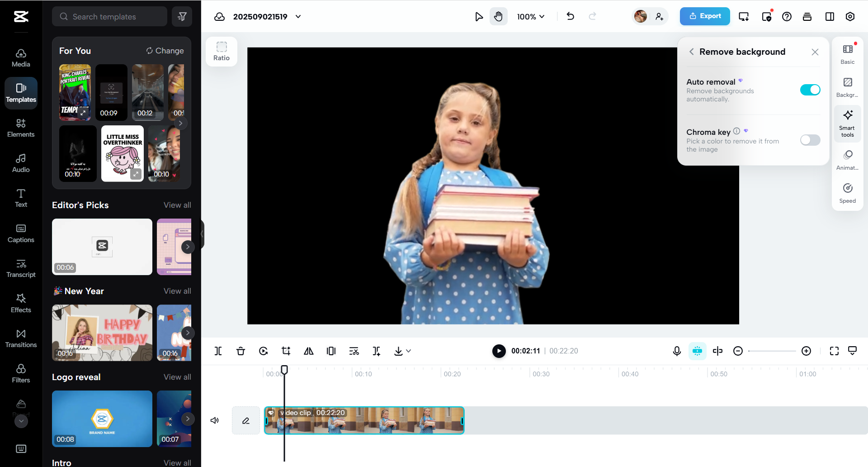Show next For You templates

(x=180, y=123)
